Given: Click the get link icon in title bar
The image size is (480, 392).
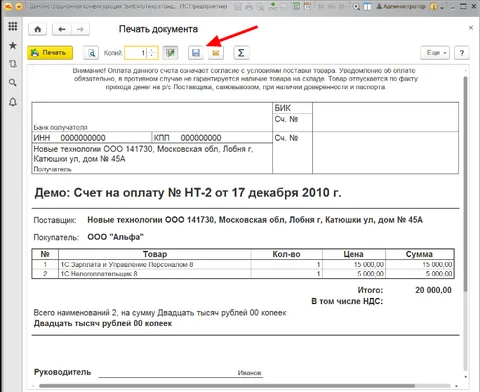Looking at the screenshot, I should [x=273, y=6].
